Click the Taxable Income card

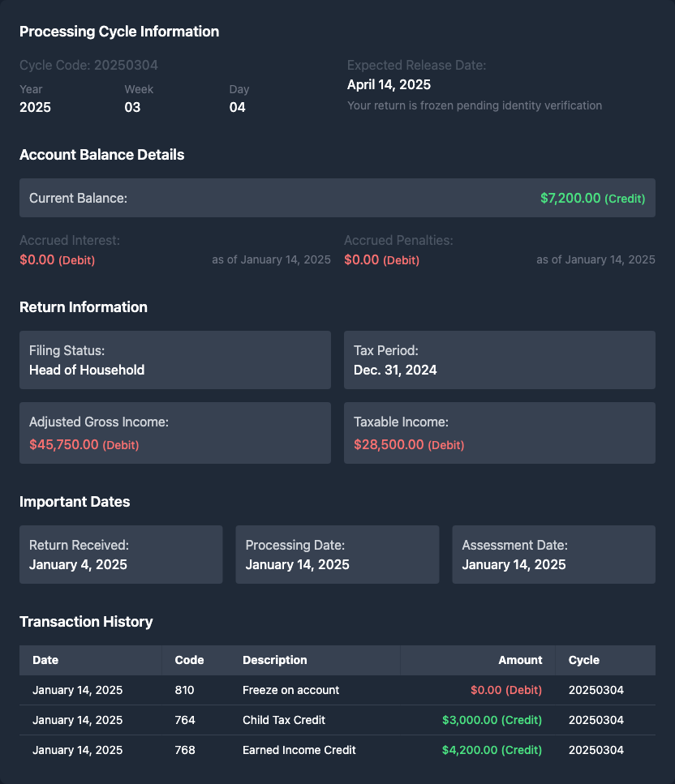(499, 433)
